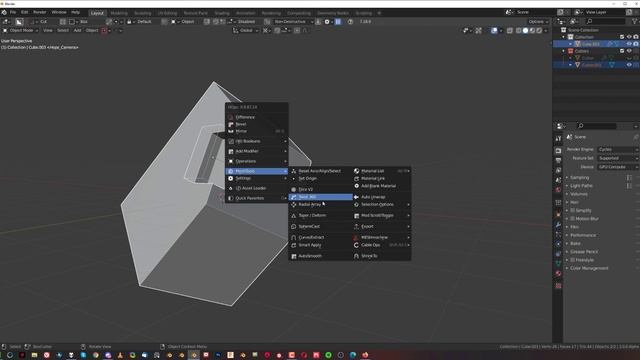Open the Options dropdown in viewport header

(x=538, y=22)
